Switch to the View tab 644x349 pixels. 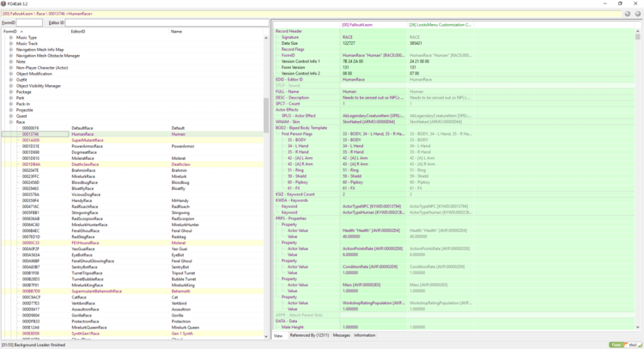click(x=278, y=335)
